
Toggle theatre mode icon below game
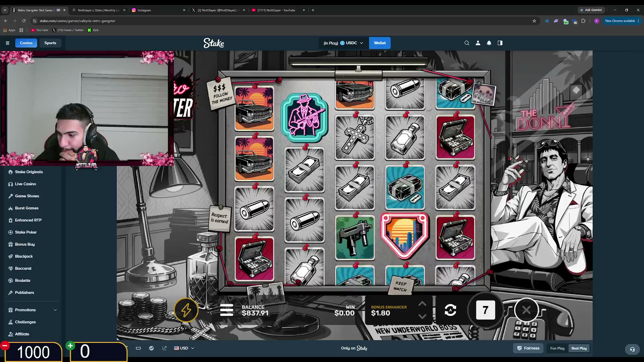[138, 348]
